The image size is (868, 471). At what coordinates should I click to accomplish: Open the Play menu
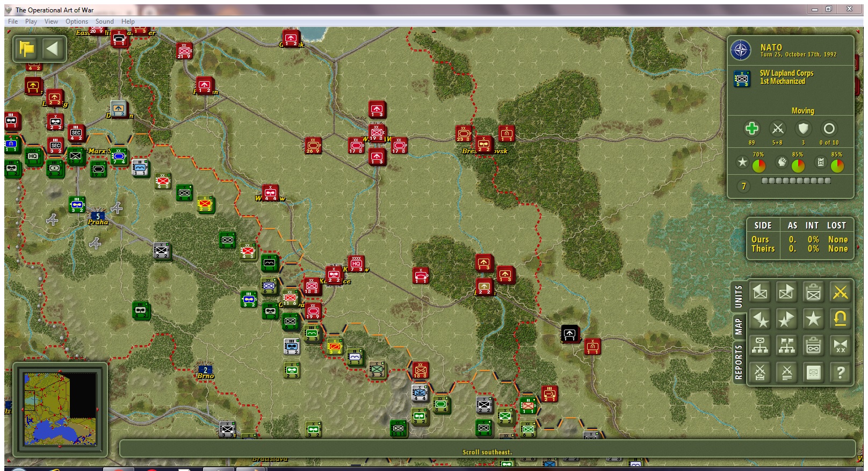[x=31, y=22]
